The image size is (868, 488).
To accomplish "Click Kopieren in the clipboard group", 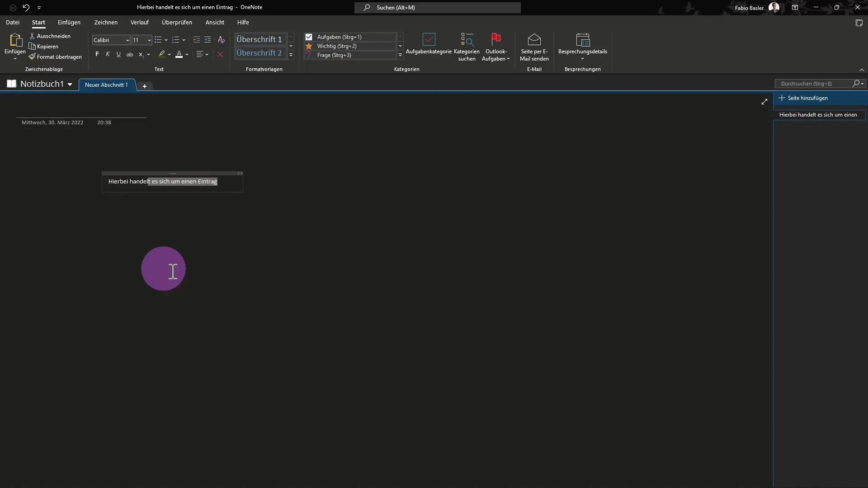I will click(x=43, y=46).
